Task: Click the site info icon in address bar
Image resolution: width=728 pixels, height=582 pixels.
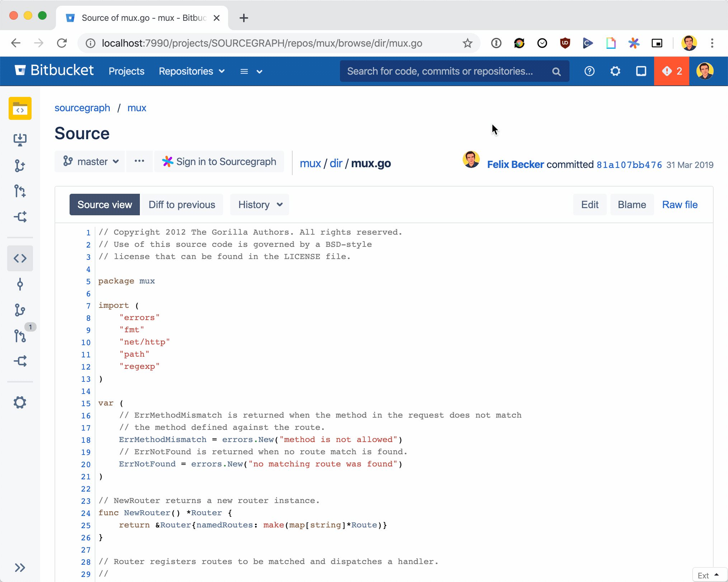Action: [90, 43]
